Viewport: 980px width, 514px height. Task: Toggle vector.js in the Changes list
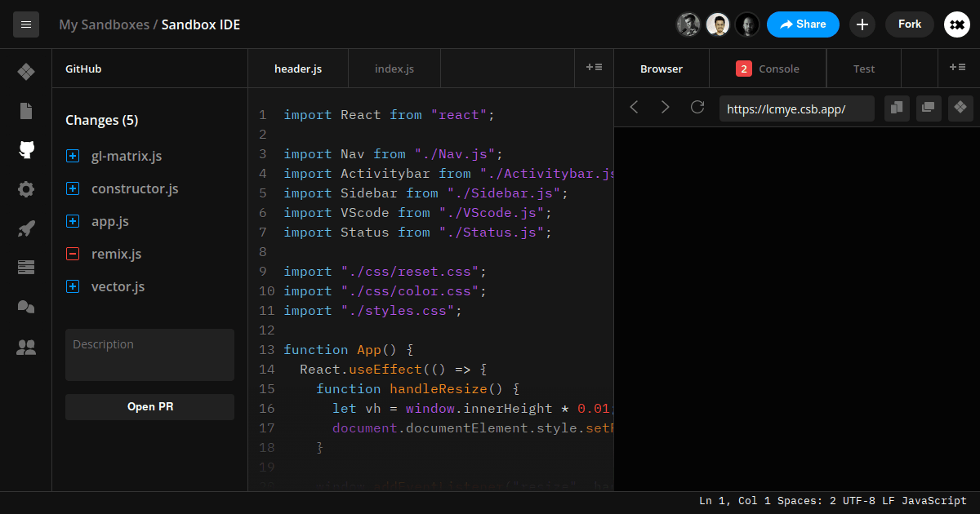tap(73, 286)
